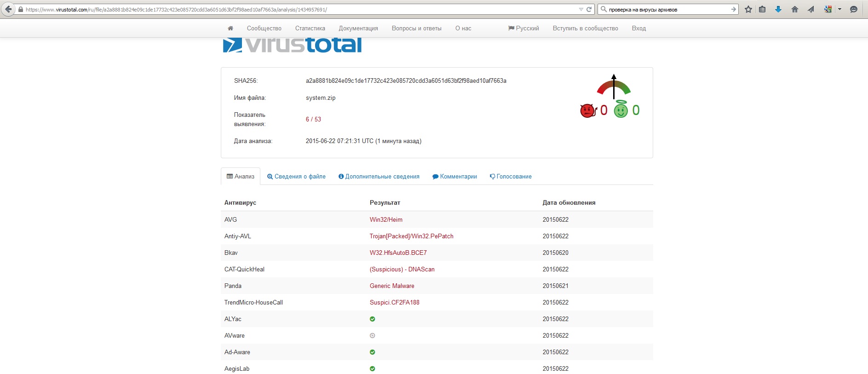This screenshot has height=374, width=868.
Task: Click Panda update date 20150621
Action: pos(556,286)
